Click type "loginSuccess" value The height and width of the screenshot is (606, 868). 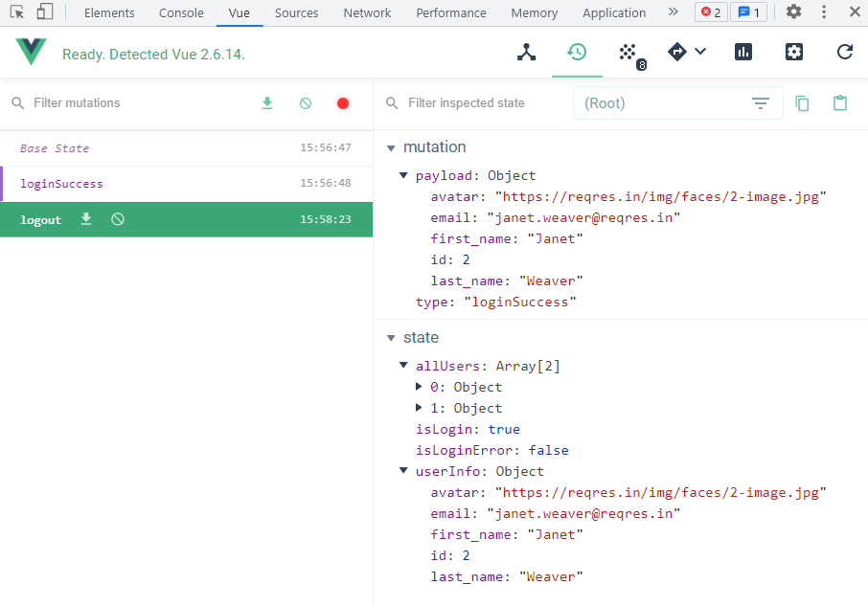click(x=520, y=302)
